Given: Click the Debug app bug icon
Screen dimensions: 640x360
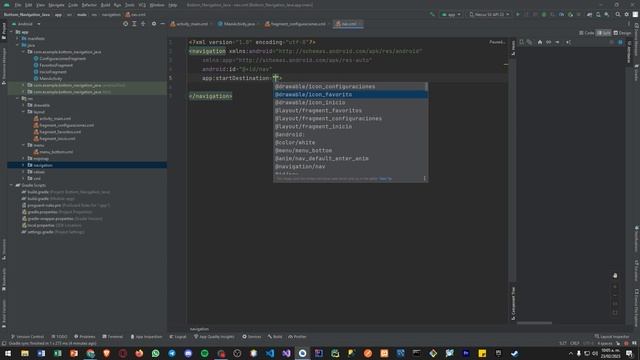Looking at the screenshot, I should point(544,14).
